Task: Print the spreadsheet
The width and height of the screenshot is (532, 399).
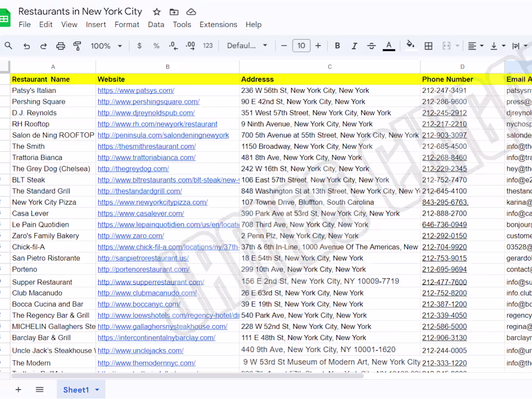Action: tap(60, 46)
